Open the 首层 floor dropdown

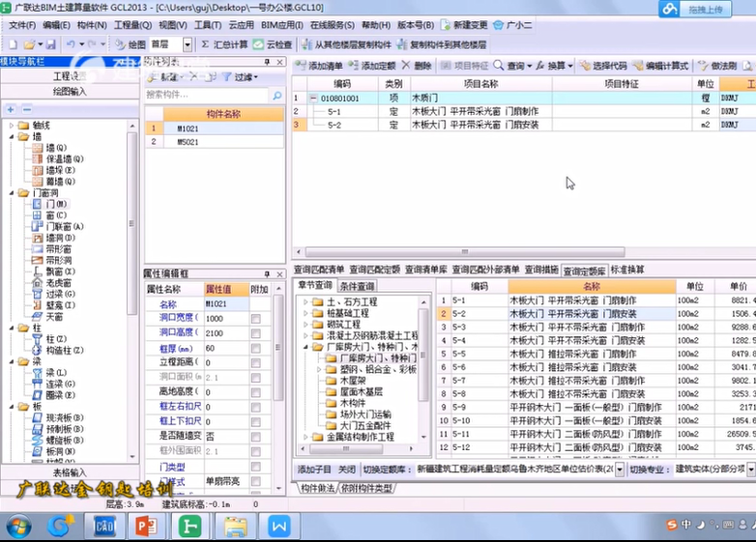188,44
